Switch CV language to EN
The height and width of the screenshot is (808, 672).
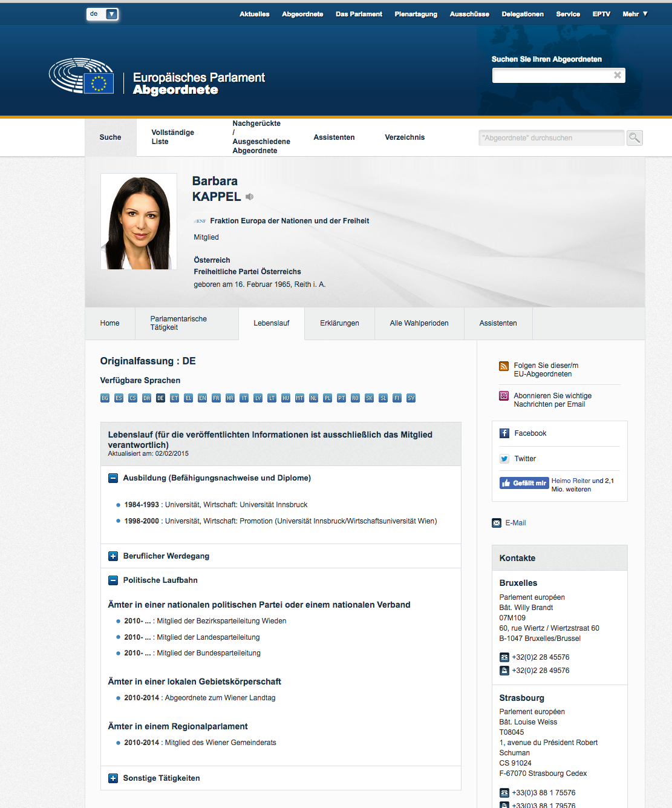pos(203,398)
